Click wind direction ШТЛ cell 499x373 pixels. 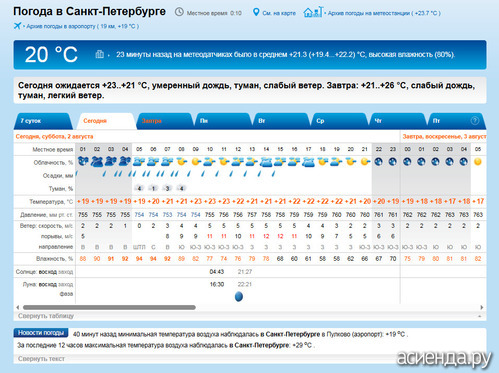pos(139,247)
